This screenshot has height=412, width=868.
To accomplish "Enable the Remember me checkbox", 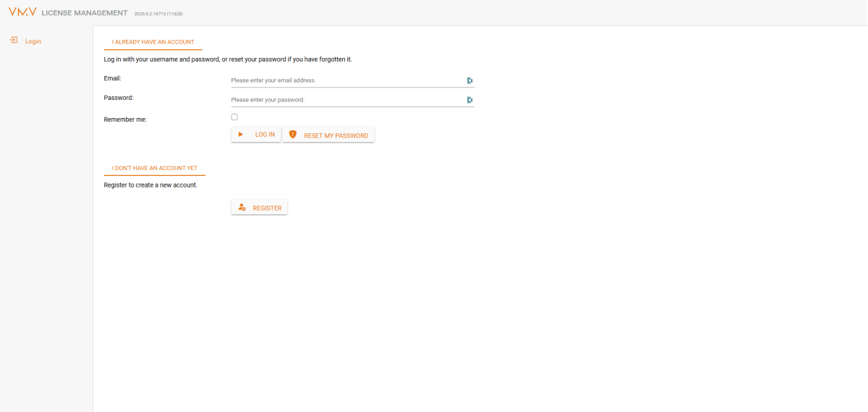I will pos(234,117).
